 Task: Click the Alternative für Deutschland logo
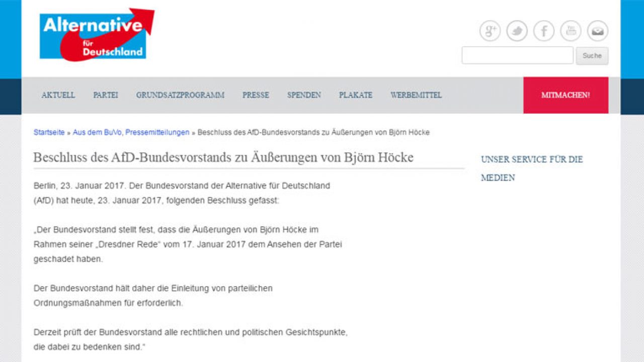point(96,35)
